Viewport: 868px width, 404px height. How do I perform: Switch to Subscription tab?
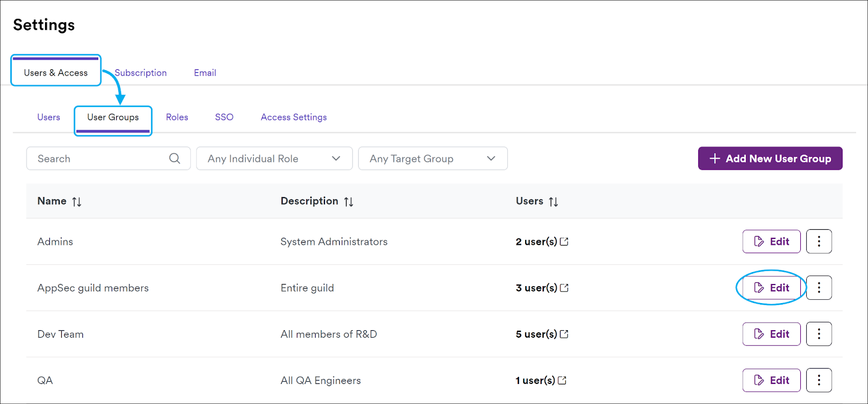point(141,73)
